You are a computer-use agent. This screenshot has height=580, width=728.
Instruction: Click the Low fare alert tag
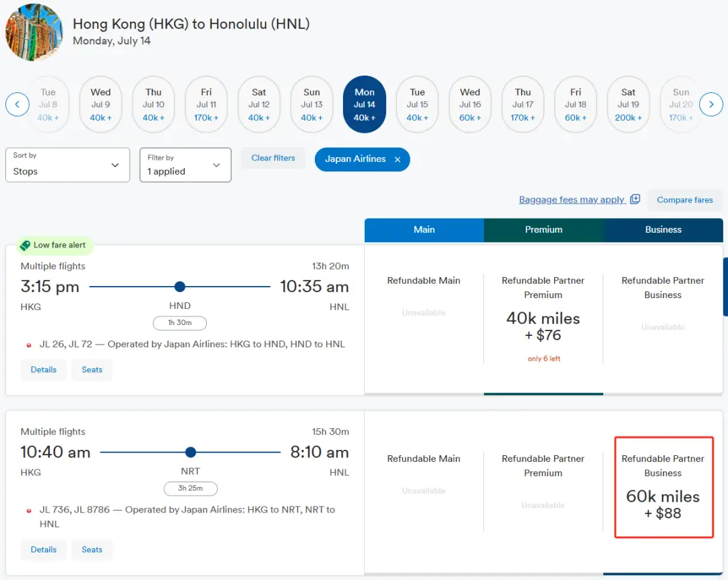click(x=54, y=245)
